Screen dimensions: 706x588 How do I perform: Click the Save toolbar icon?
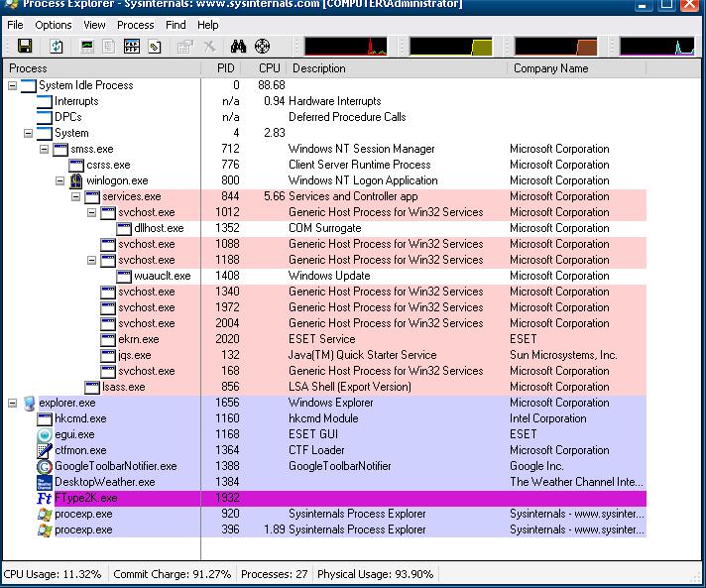click(25, 46)
